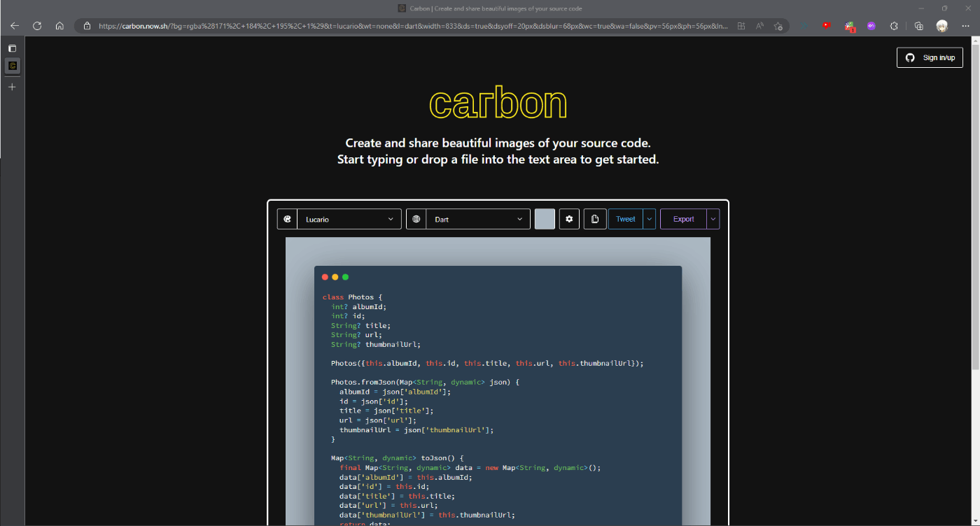Image resolution: width=980 pixels, height=526 pixels.
Task: Click the Tweet button
Action: pos(626,219)
